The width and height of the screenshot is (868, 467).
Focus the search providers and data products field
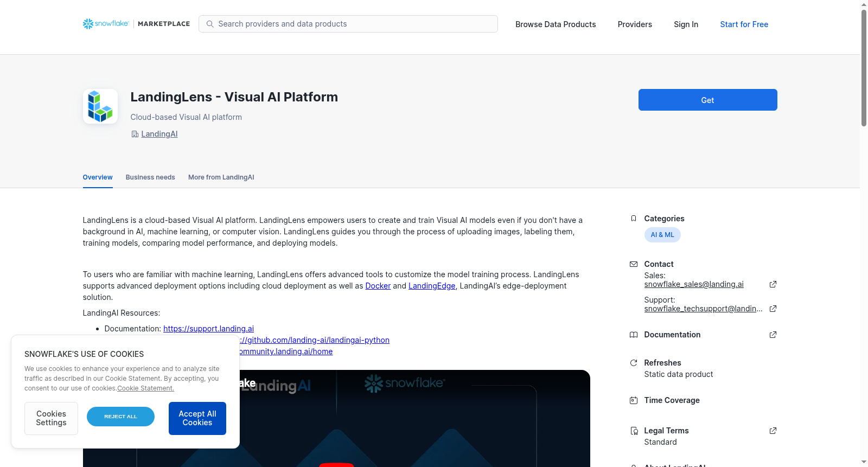348,24
